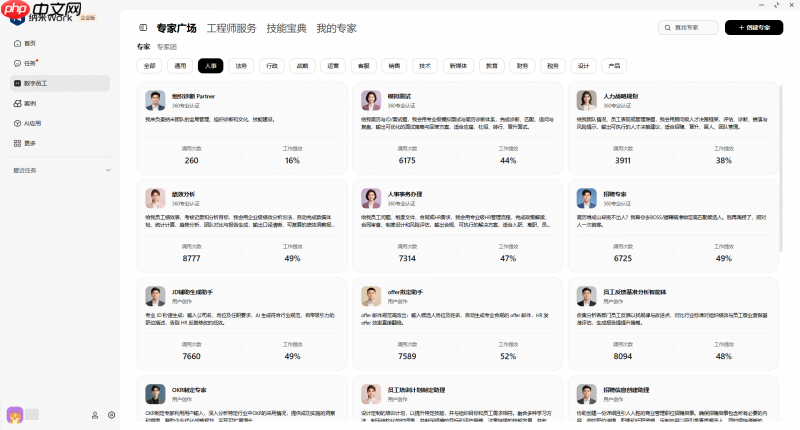Click the call count value 8094
This screenshot has height=430, width=800.
[623, 357]
